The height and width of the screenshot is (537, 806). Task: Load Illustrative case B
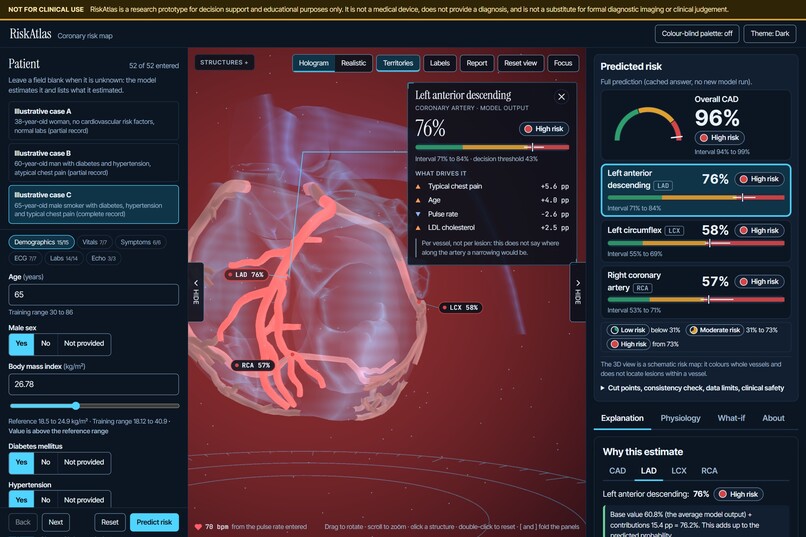tap(94, 163)
